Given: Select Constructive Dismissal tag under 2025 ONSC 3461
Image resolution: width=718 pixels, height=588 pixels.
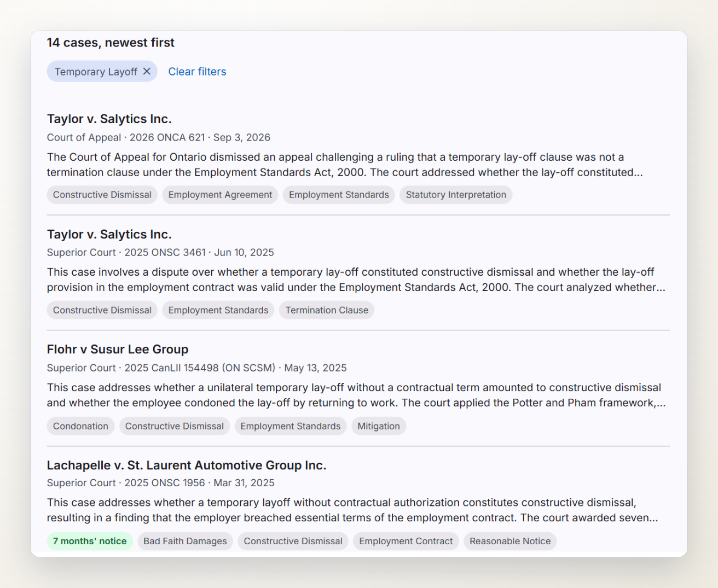Looking at the screenshot, I should [102, 310].
